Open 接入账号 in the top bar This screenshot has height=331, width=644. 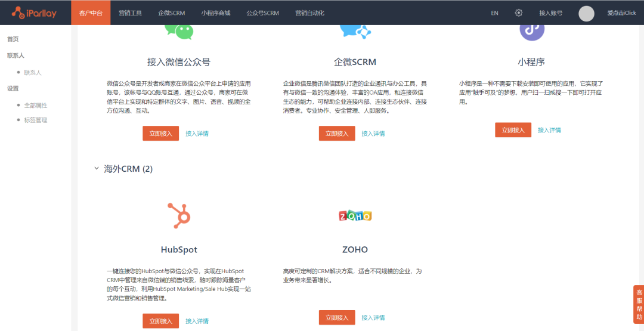point(551,13)
